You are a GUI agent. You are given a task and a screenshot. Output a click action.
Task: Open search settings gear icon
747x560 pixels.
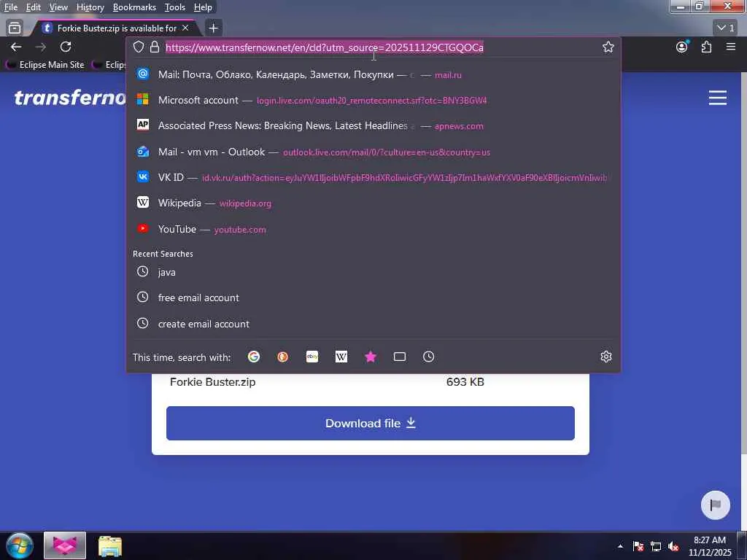pyautogui.click(x=606, y=357)
